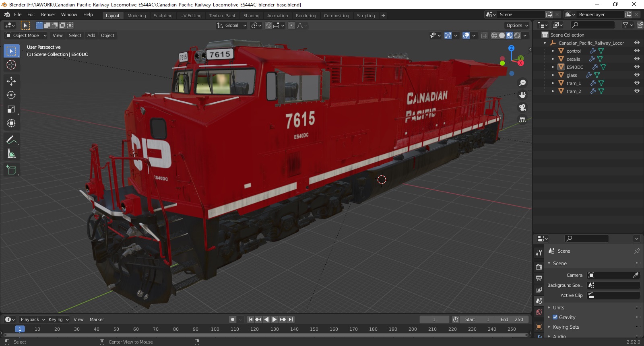
Task: Toggle the Gravity checkbox
Action: click(x=555, y=317)
